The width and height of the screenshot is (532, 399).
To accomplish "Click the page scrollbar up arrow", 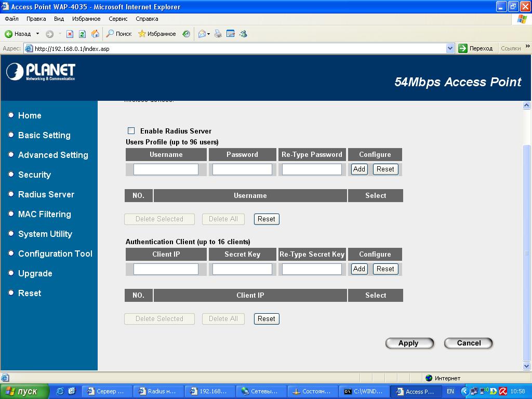I will click(x=527, y=105).
